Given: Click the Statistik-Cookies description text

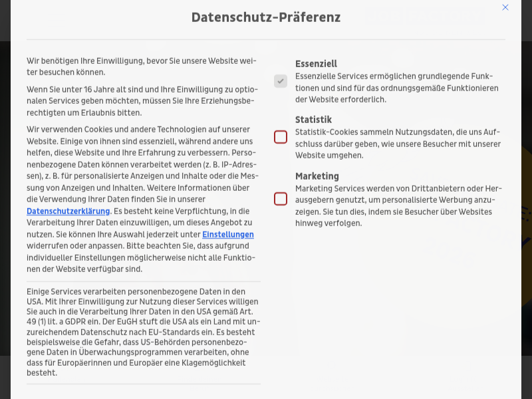Looking at the screenshot, I should 398,144.
